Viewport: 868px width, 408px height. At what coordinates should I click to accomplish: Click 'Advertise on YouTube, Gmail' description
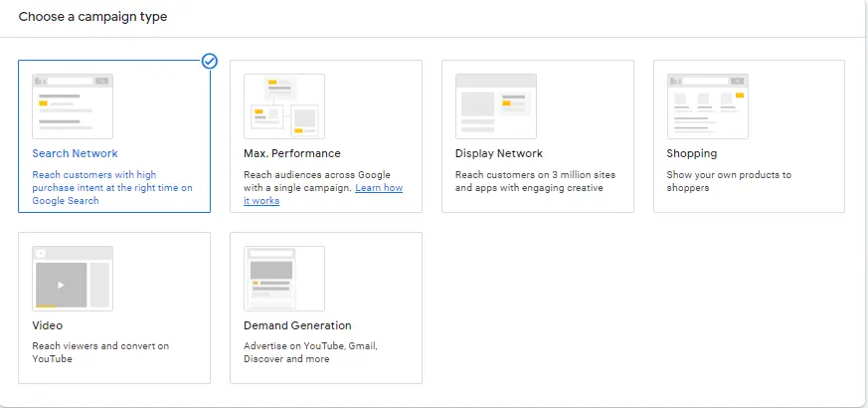(310, 352)
